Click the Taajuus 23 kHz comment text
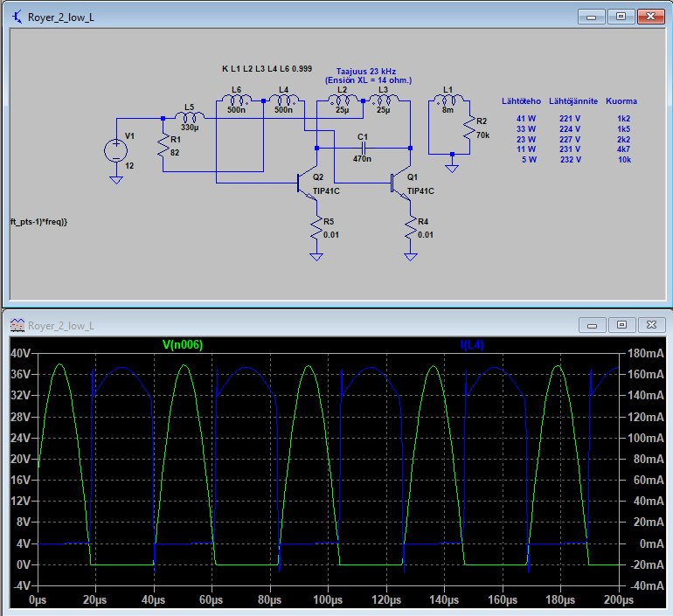This screenshot has width=673, height=616. click(368, 71)
